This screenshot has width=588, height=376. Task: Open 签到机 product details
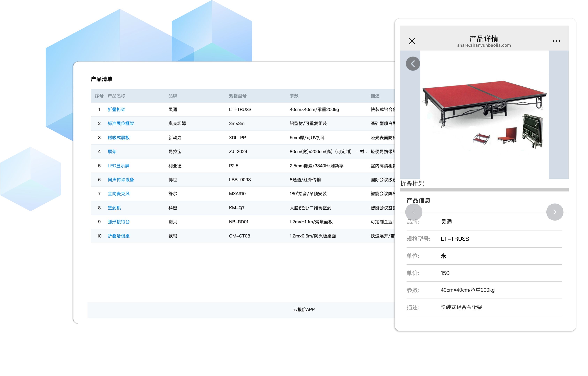114,207
